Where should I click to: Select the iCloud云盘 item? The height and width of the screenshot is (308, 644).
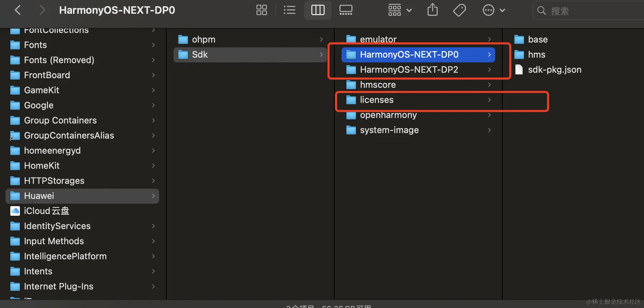(x=46, y=211)
